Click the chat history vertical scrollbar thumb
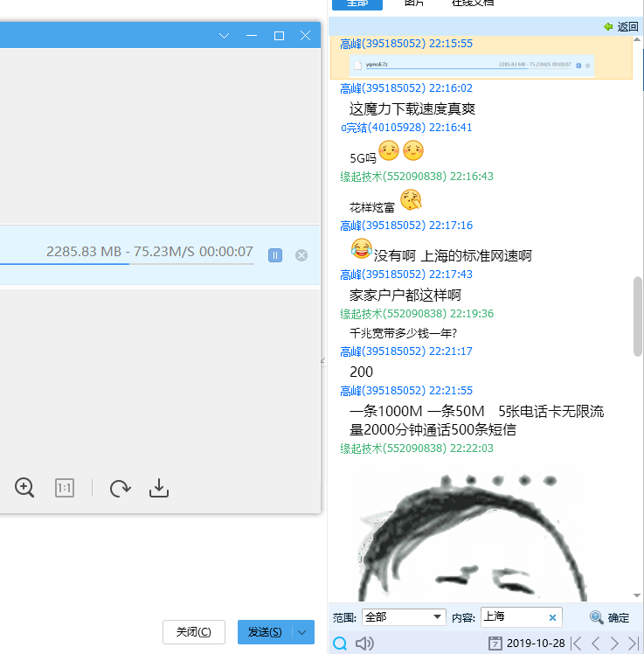The image size is (644, 654). tap(637, 317)
